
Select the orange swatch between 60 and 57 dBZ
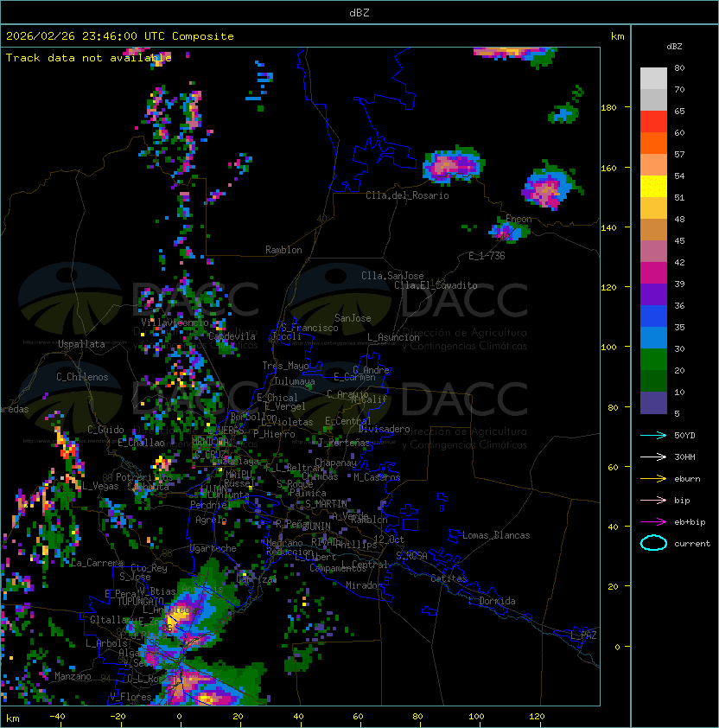653,144
